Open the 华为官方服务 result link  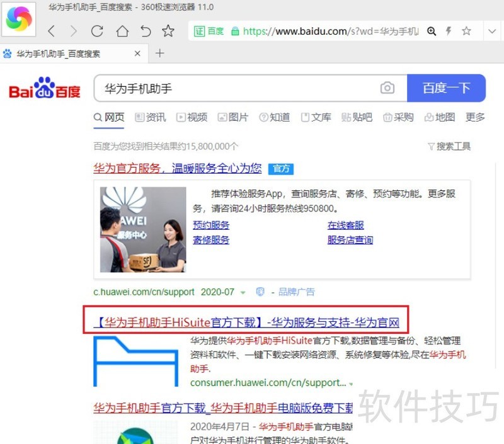click(178, 168)
